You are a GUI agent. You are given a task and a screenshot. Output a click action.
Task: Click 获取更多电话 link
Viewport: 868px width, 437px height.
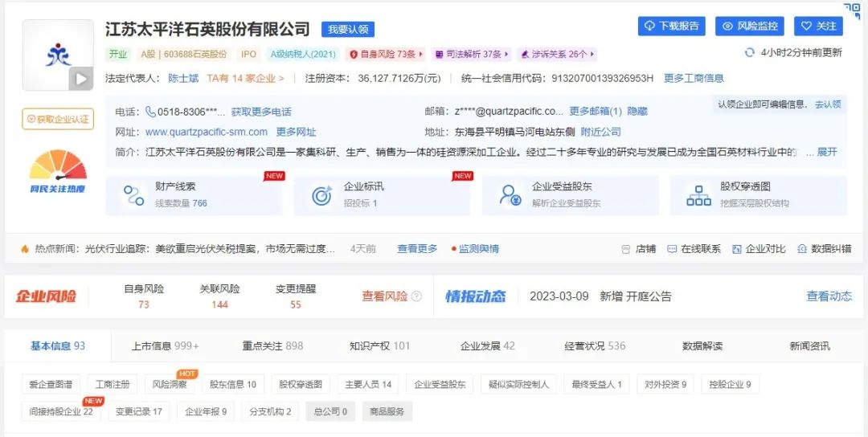tap(261, 112)
